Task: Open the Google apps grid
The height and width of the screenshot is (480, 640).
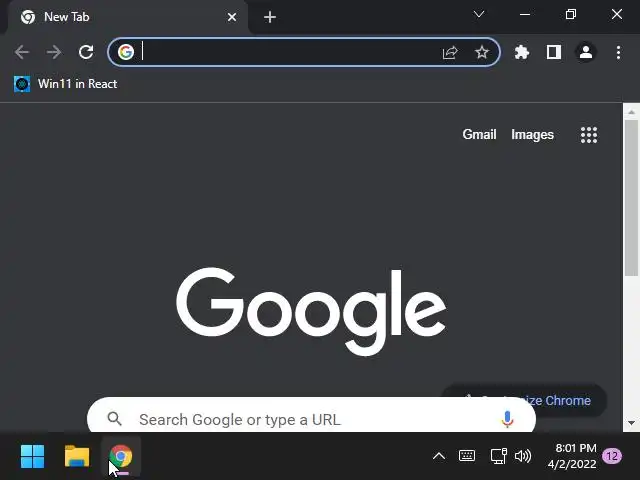Action: 589,135
